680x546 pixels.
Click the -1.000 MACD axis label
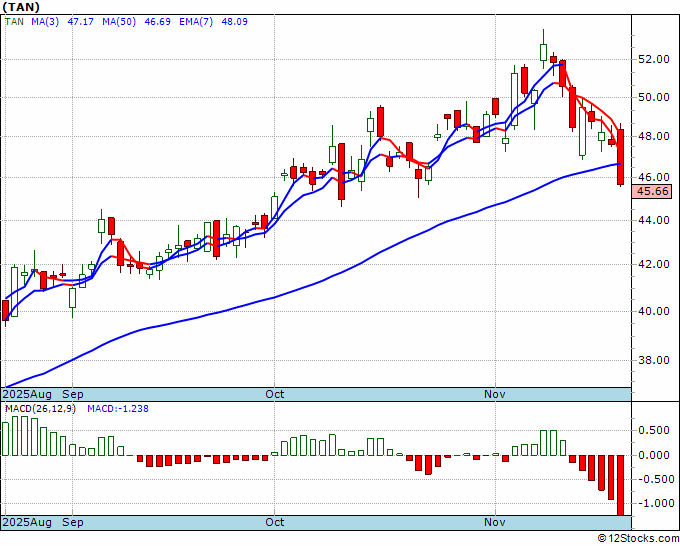(x=654, y=503)
